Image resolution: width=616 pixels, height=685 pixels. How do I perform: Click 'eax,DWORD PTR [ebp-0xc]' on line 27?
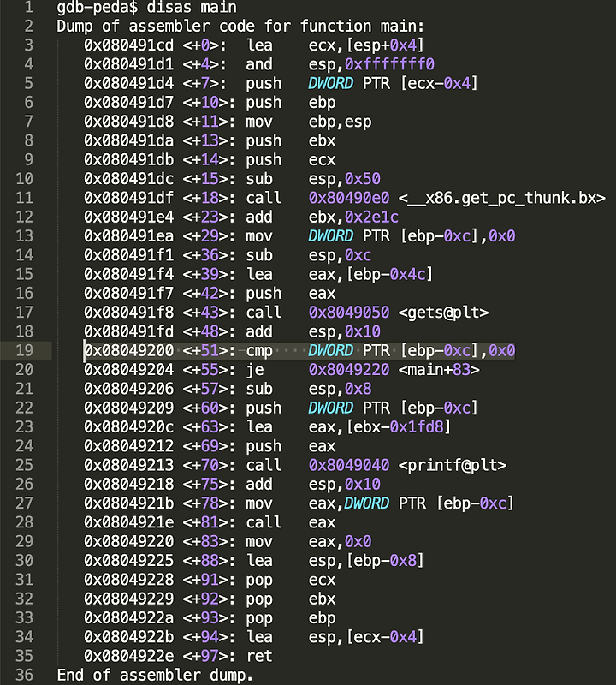412,503
